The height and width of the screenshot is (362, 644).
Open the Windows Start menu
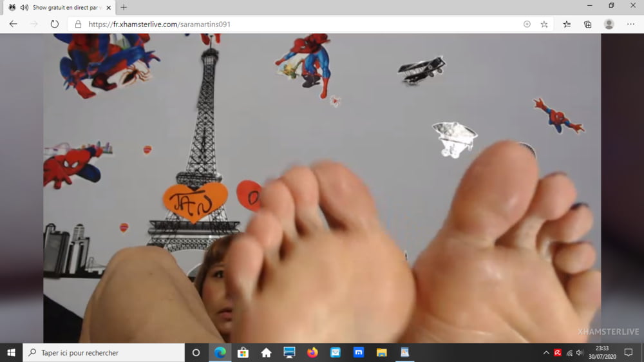click(x=11, y=352)
